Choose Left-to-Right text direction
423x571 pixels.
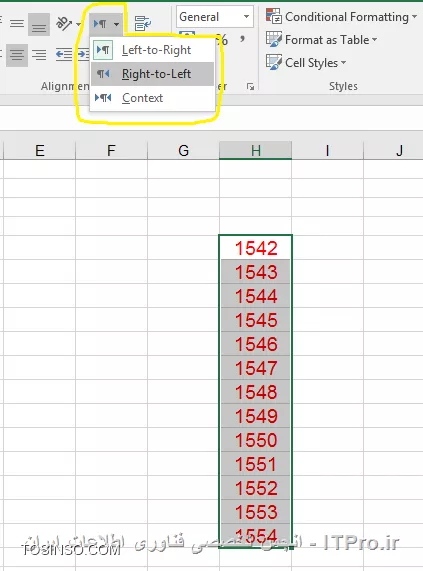point(152,50)
